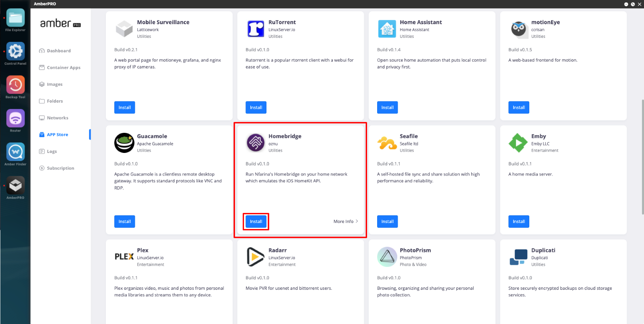Click the Dashboard sidebar icon
Image resolution: width=644 pixels, height=324 pixels.
coord(41,51)
